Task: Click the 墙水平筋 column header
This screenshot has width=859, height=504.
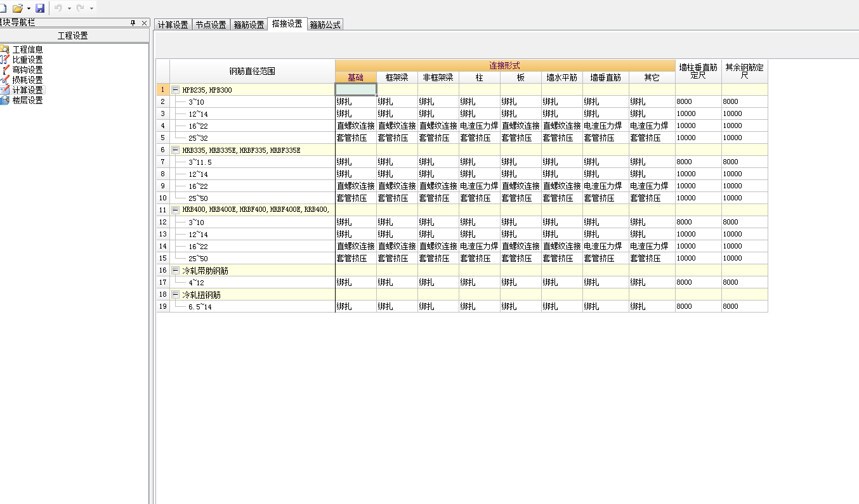Action: coord(562,77)
